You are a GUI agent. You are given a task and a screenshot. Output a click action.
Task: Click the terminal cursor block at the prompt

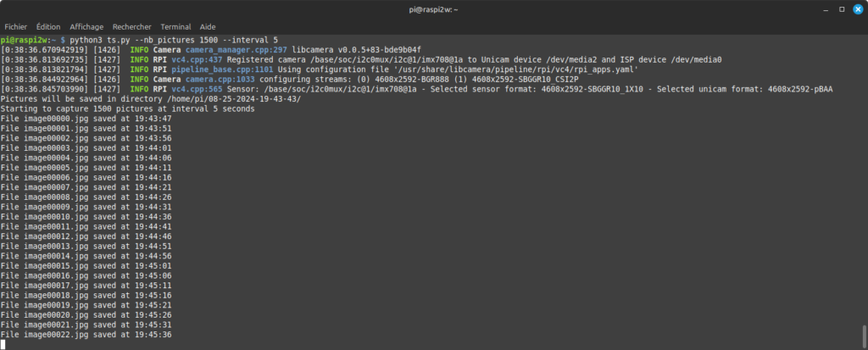pos(3,344)
